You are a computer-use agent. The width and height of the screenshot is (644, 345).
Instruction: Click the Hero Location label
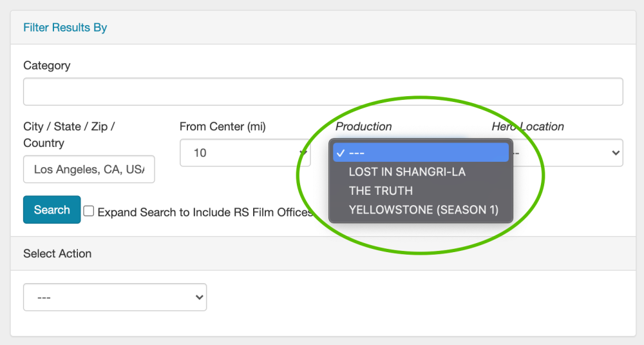527,127
